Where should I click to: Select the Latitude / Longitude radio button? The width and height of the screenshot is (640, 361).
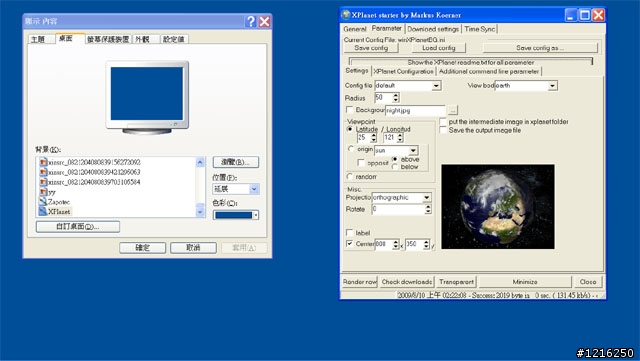click(350, 129)
